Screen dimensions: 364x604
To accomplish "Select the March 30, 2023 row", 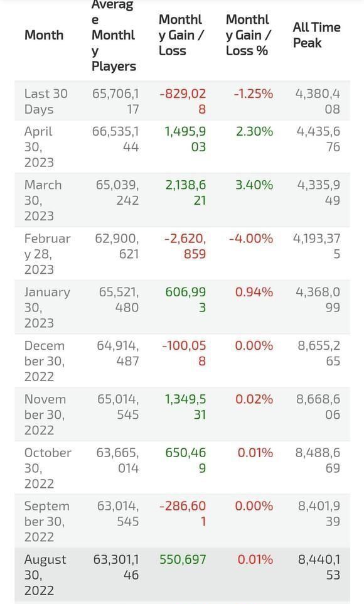I will click(182, 200).
